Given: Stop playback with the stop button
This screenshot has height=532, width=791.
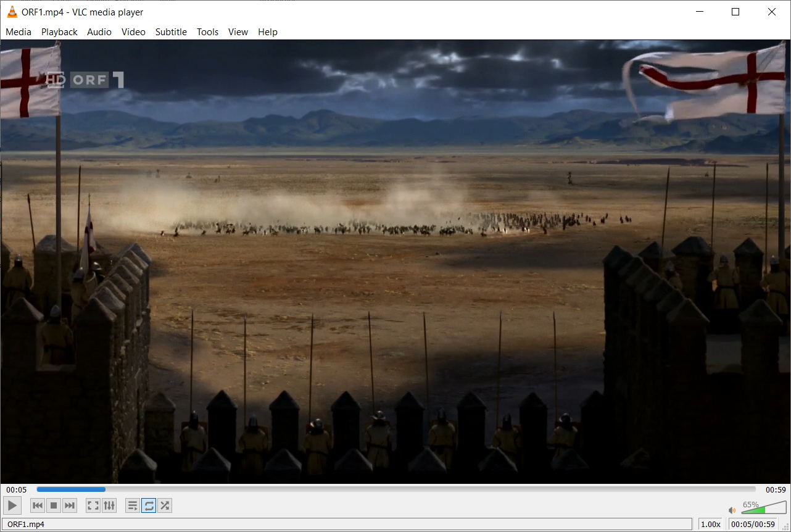Looking at the screenshot, I should tap(54, 505).
